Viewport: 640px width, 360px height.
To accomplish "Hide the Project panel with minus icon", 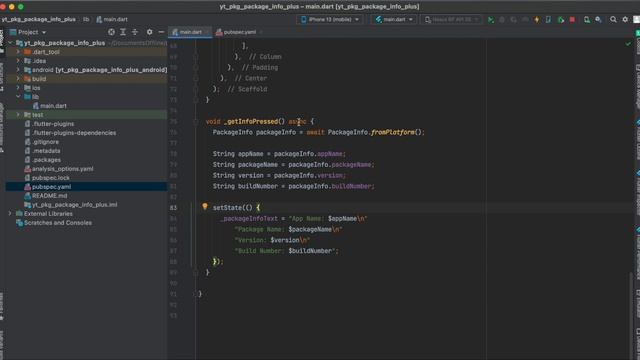I will pyautogui.click(x=161, y=32).
